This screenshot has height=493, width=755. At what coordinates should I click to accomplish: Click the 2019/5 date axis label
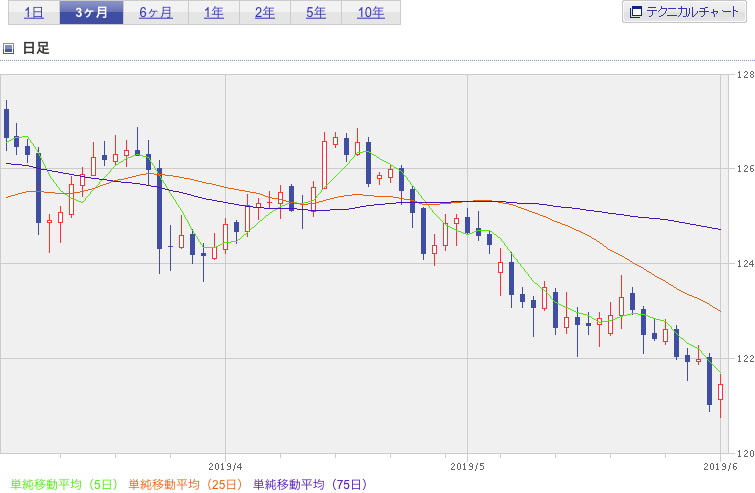[x=467, y=467]
